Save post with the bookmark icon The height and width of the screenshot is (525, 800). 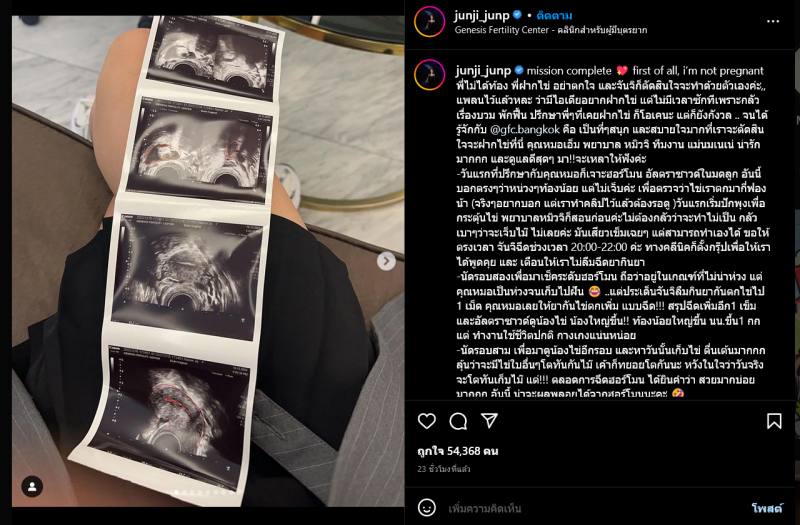pyautogui.click(x=774, y=421)
